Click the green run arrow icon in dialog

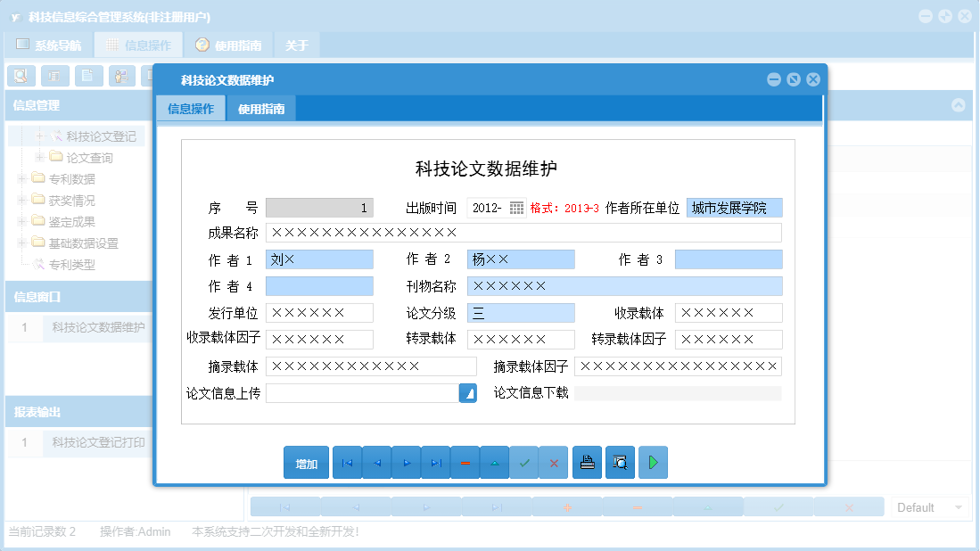tap(653, 462)
